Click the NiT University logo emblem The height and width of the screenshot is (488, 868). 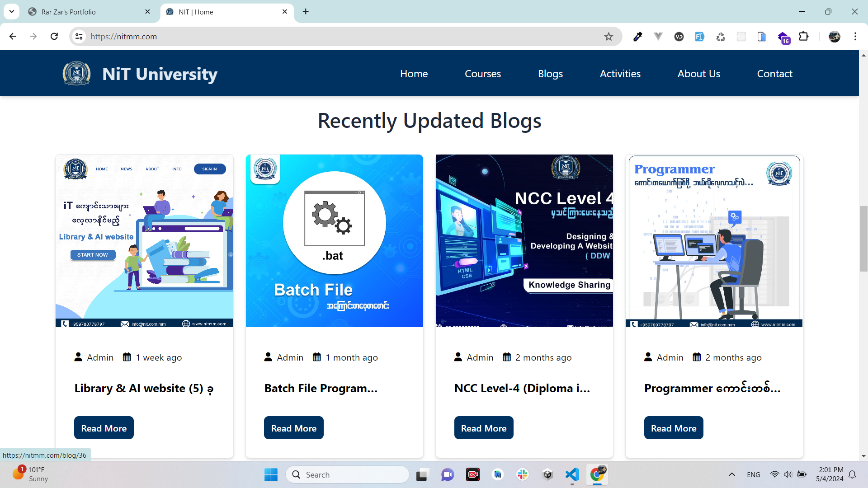click(76, 74)
